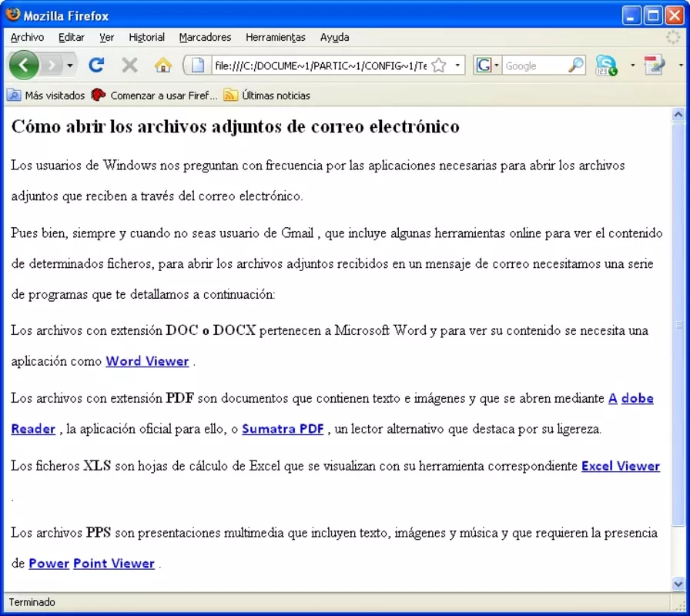Click the scrollbar up arrow
Viewport: 690px width, 616px height.
678,115
